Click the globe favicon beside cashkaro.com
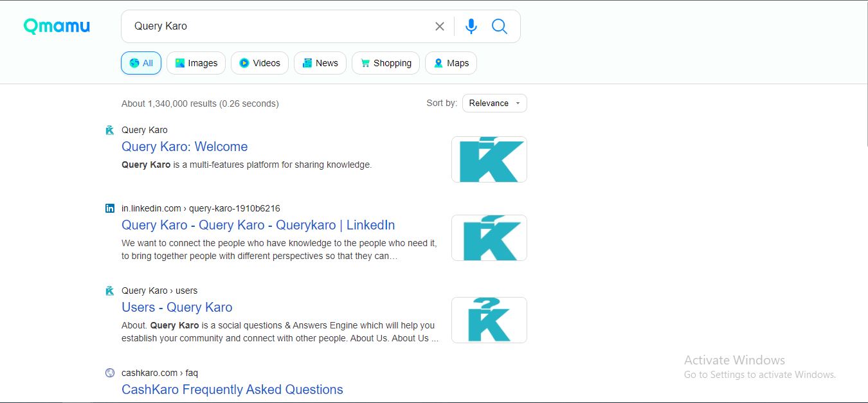This screenshot has height=403, width=868. [x=109, y=373]
